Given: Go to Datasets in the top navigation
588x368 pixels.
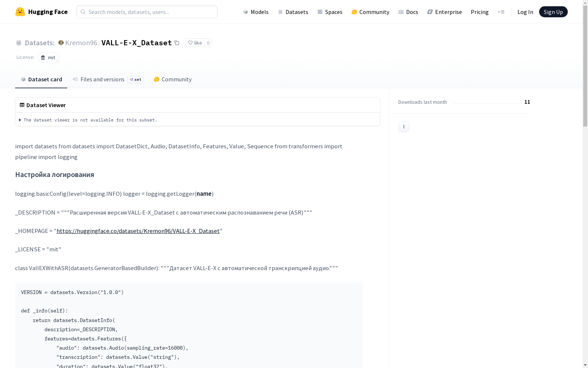Looking at the screenshot, I should (293, 12).
